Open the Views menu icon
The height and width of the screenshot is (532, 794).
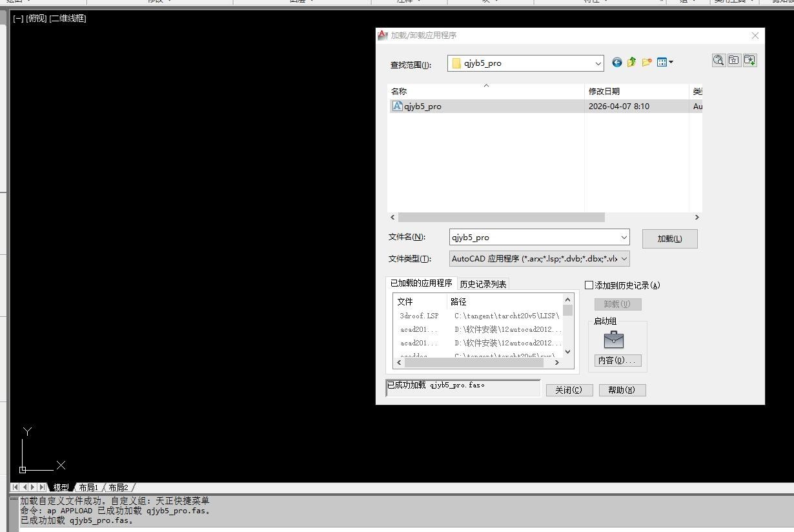(x=665, y=63)
